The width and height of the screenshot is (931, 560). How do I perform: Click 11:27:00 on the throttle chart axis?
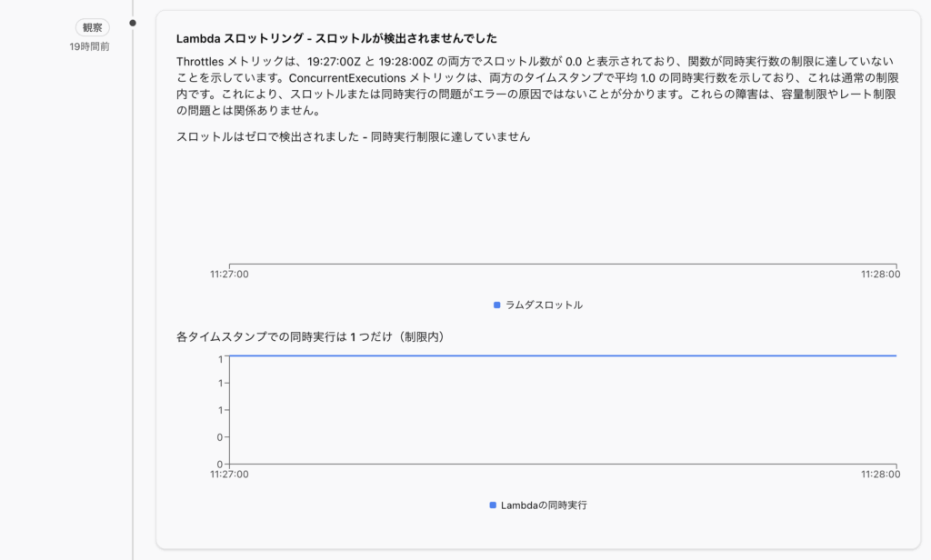[229, 275]
